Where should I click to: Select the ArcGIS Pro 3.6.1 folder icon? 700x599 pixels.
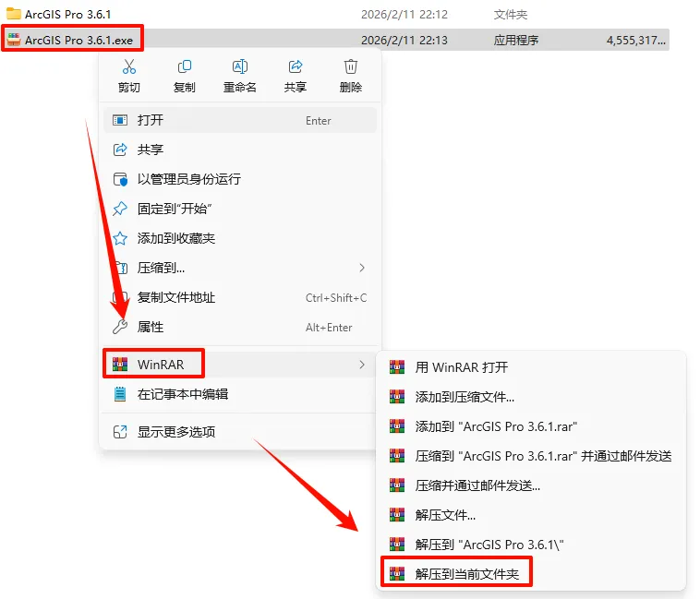pyautogui.click(x=14, y=14)
